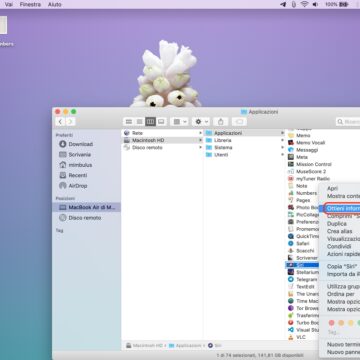Viewport: 360px width, 360px height.
Task: Click Applicazioni in the path bar
Action: [x=185, y=346]
